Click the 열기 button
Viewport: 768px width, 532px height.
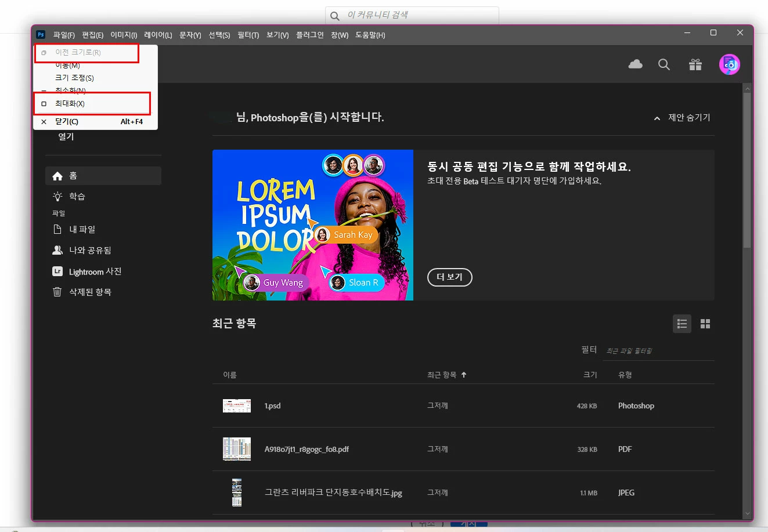click(66, 137)
